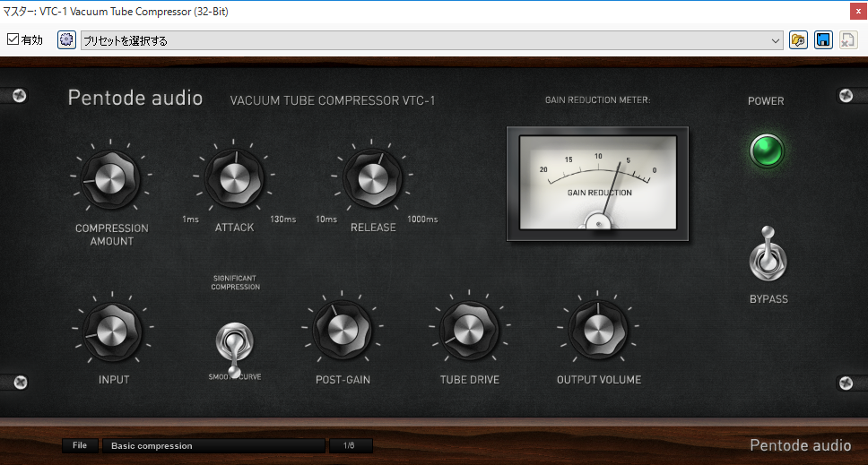Screen dimensions: 868x465
Task: Click the SIGNIFICANT COMPRESSION label
Action: click(x=235, y=282)
